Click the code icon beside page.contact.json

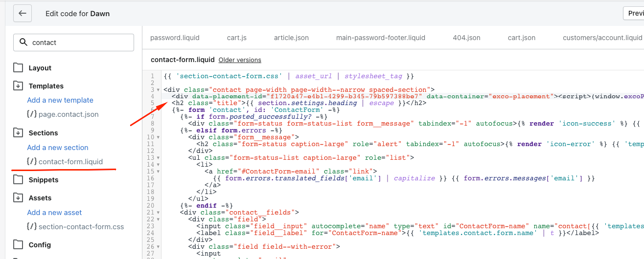coord(32,114)
